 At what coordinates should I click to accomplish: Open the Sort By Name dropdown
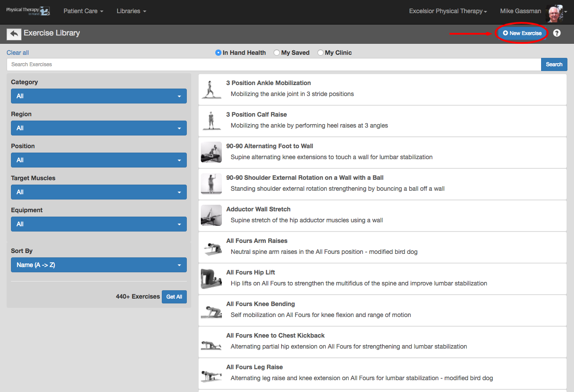tap(99, 265)
